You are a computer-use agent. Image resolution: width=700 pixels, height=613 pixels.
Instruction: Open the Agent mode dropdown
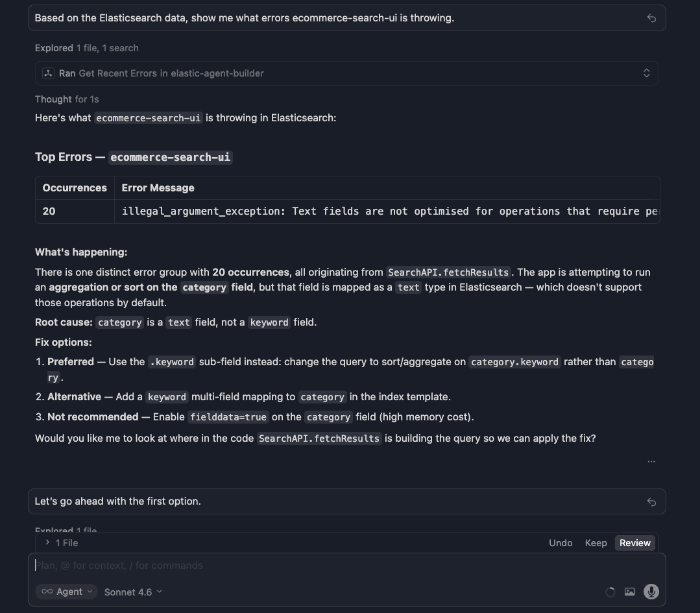coord(66,592)
